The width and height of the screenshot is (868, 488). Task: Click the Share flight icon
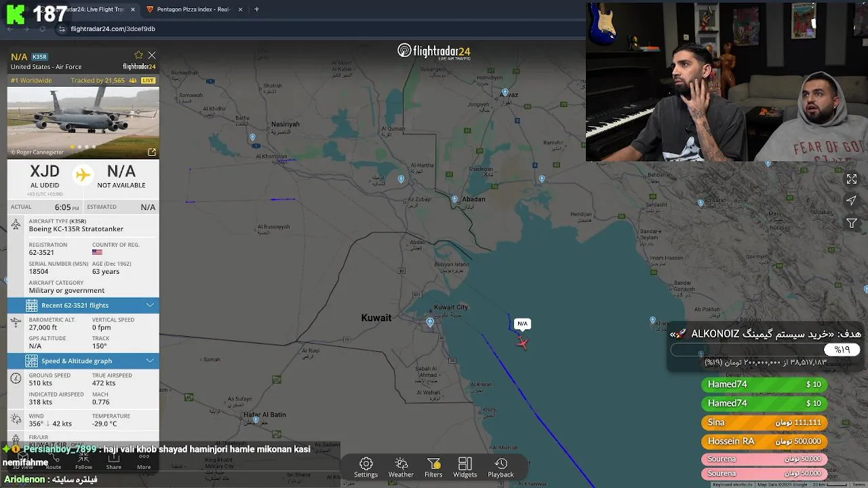point(114,462)
